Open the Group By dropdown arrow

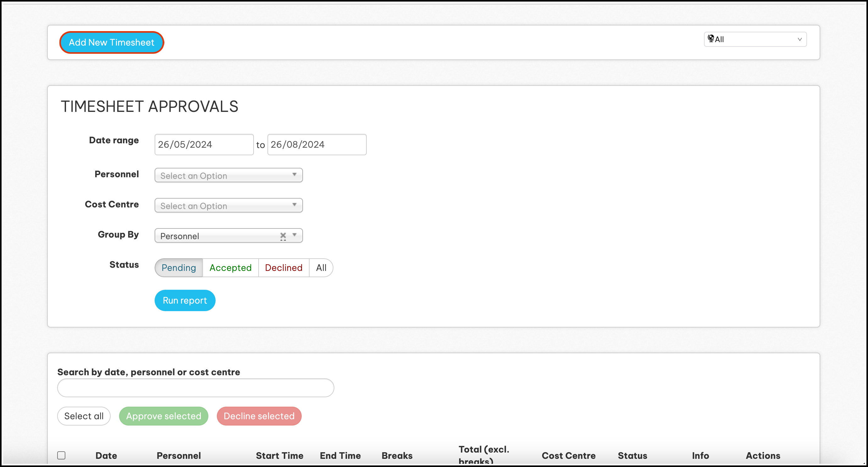294,235
